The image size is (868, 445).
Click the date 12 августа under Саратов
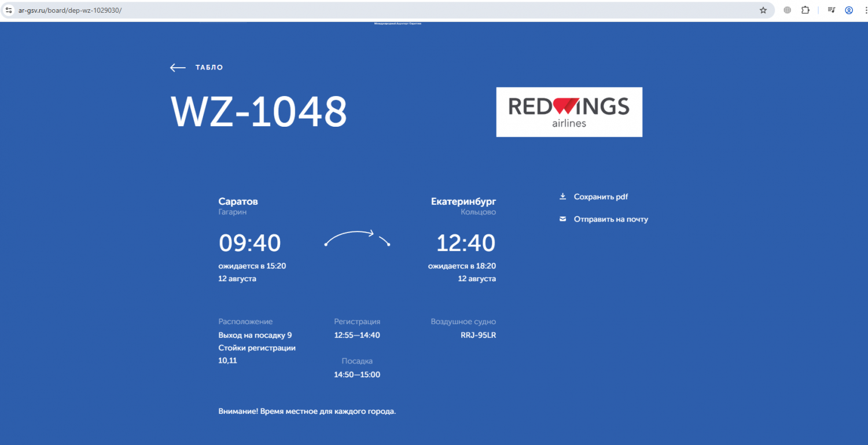click(237, 279)
